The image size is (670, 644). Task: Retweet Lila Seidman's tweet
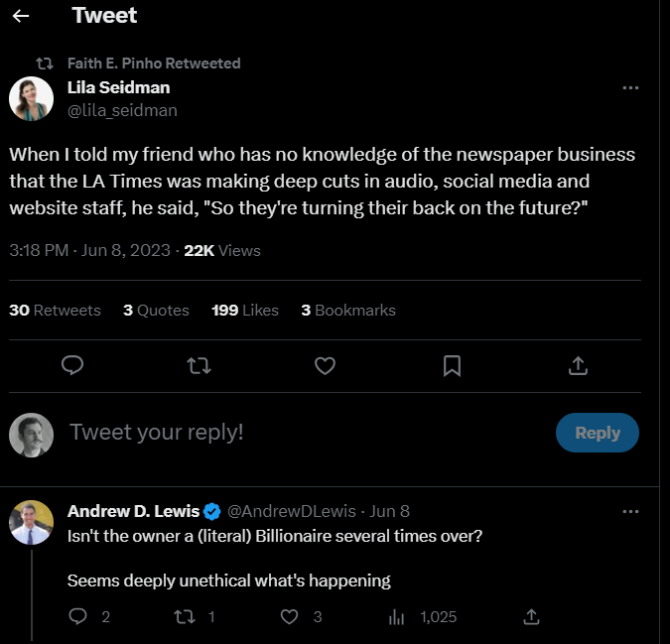[x=200, y=366]
